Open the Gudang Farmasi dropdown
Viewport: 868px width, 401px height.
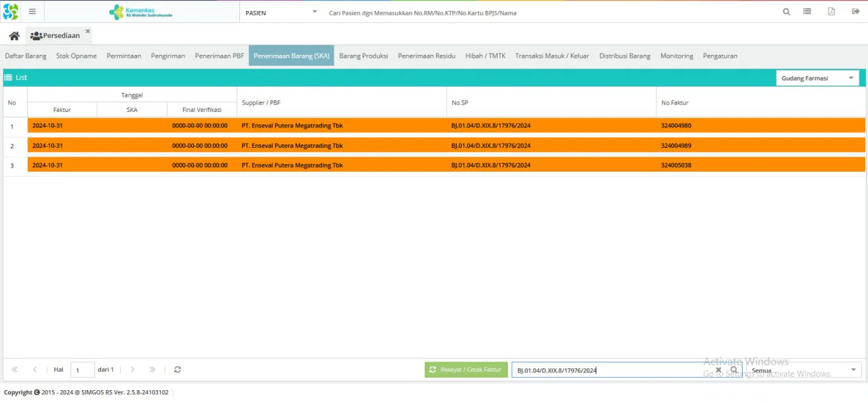[817, 78]
